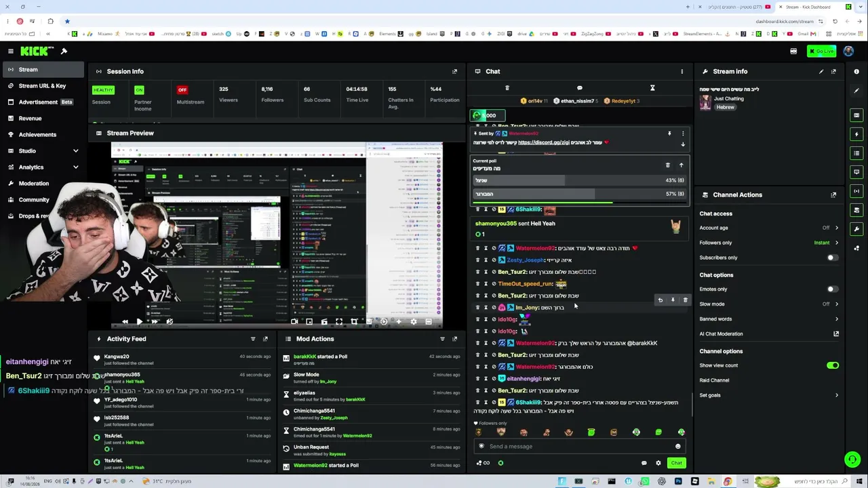Open pinned message three-dot menu
Image resolution: width=868 pixels, height=488 pixels.
(x=683, y=134)
